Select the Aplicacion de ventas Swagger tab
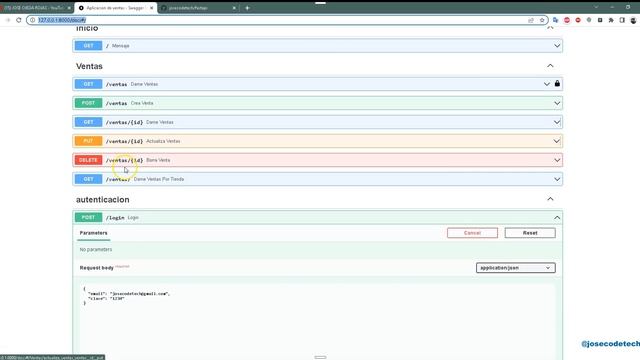Image resolution: width=640 pixels, height=360 pixels. click(116, 8)
